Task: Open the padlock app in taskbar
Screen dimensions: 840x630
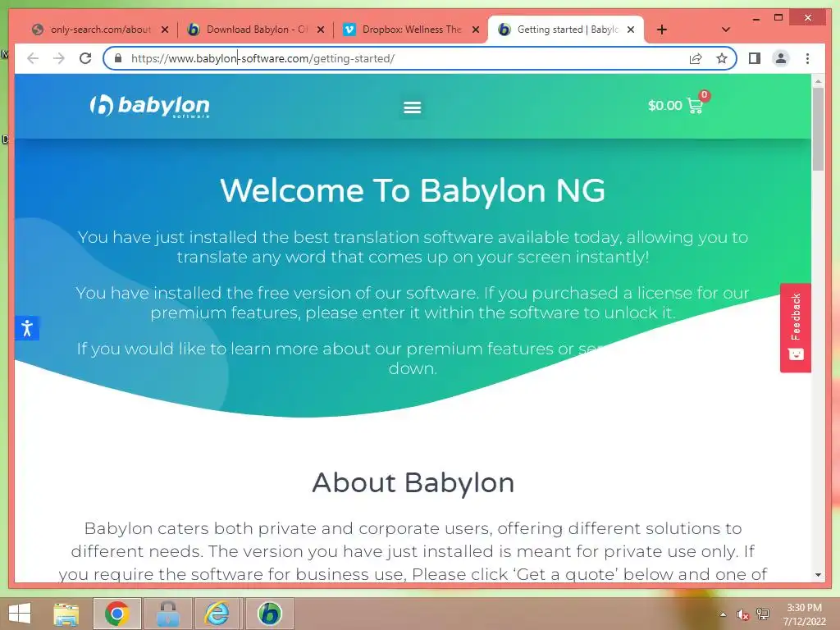Action: (x=167, y=614)
